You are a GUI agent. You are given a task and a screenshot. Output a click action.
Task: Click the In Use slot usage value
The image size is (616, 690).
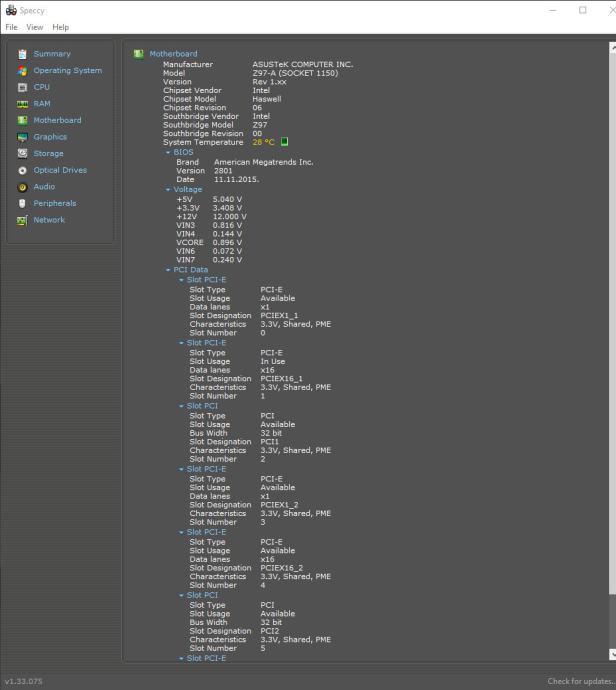(x=272, y=361)
